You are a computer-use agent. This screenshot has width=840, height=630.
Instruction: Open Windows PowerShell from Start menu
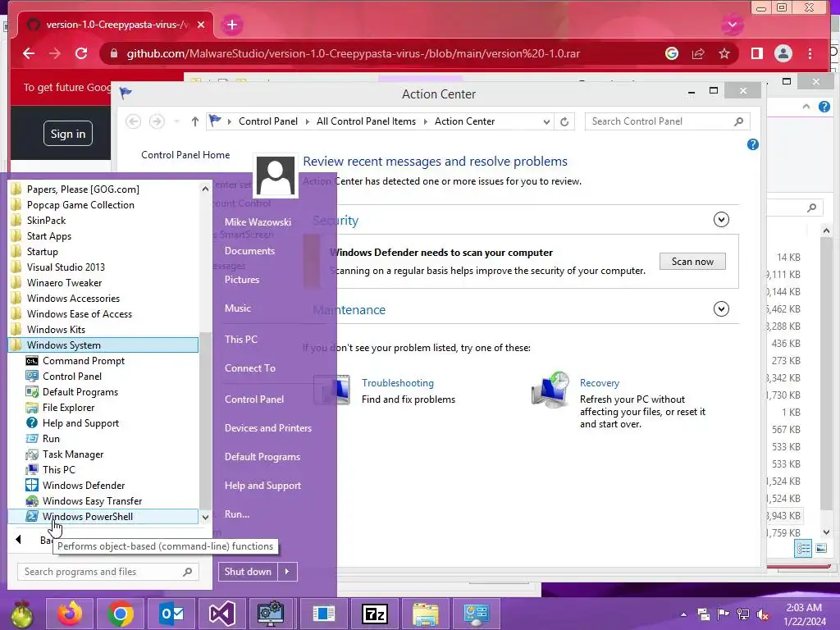point(103,517)
